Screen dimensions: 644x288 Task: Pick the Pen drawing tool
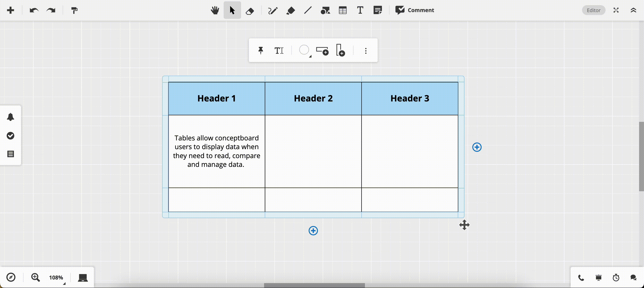[x=273, y=10]
